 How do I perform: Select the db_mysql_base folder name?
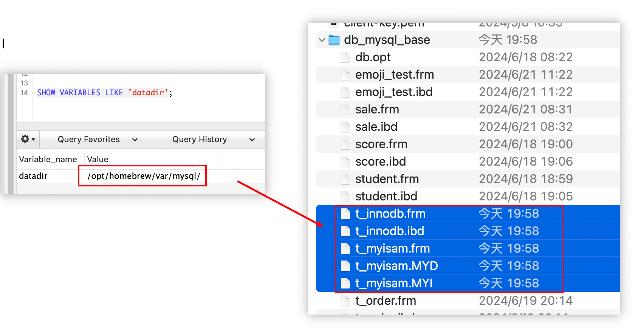tap(387, 40)
